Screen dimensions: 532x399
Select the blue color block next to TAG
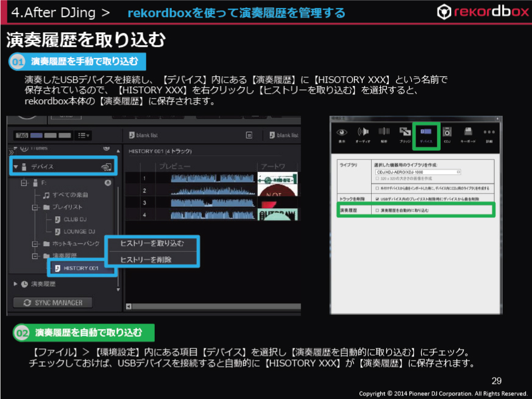[37, 135]
